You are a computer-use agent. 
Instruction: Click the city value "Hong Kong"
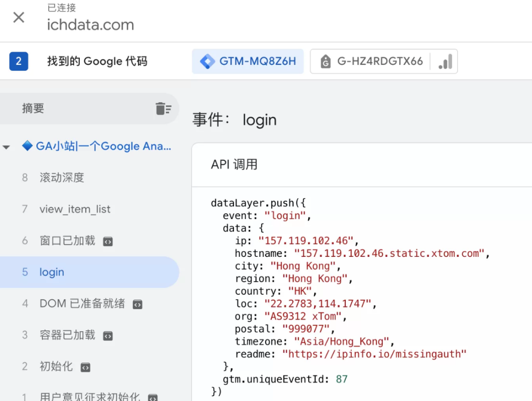click(x=303, y=266)
